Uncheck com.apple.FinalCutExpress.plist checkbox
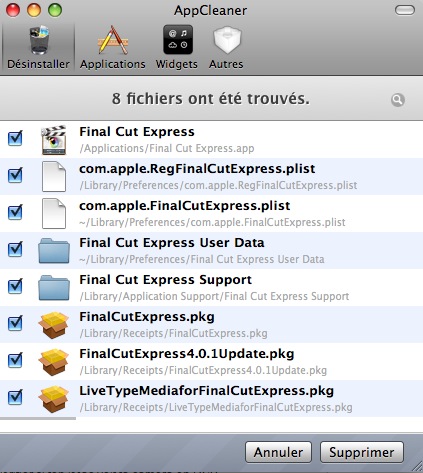 (15, 212)
